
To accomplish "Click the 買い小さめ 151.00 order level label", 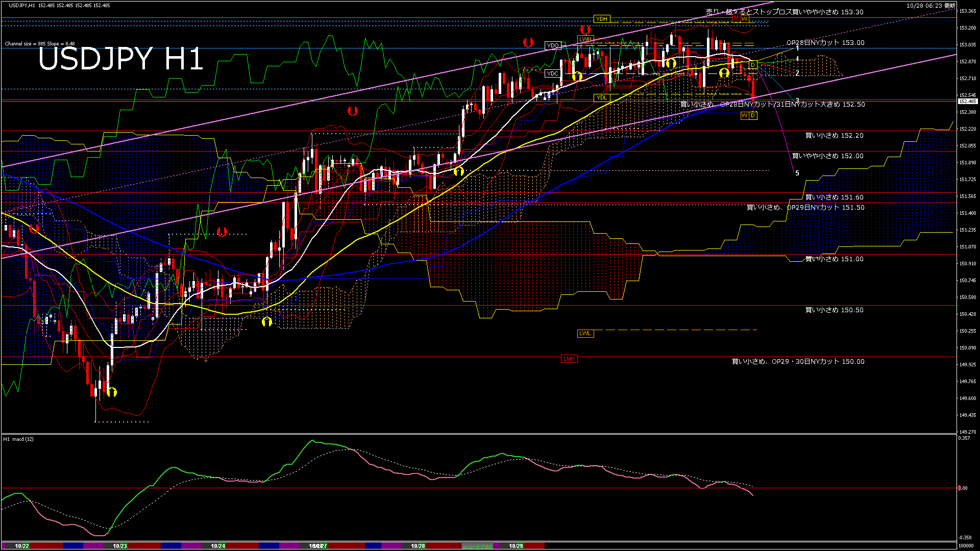I will (x=834, y=259).
